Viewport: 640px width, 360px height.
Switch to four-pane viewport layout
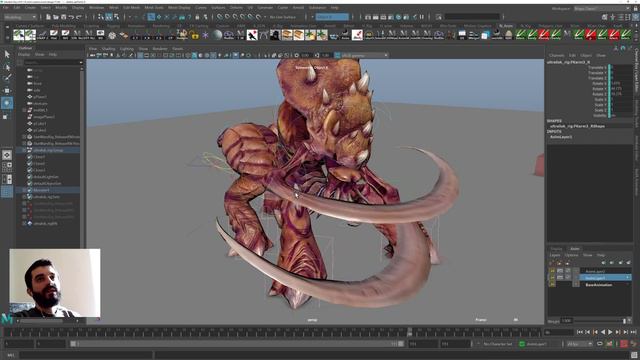(7, 167)
